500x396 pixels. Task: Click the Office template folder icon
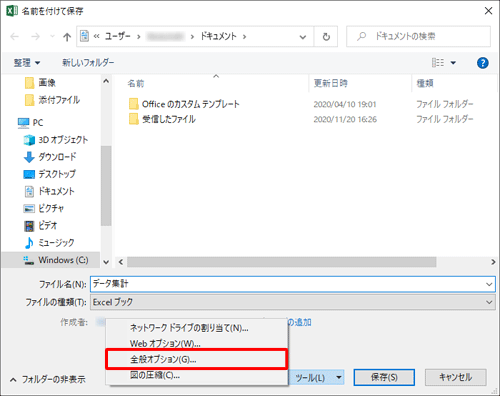(134, 104)
